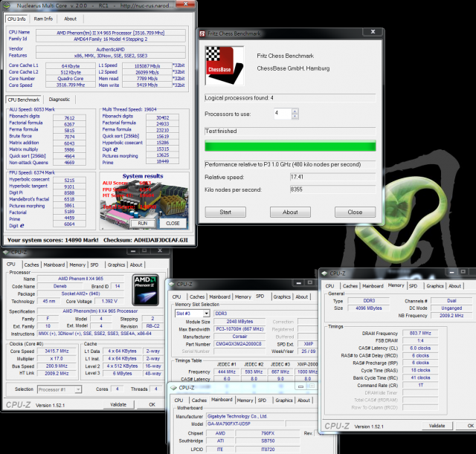Decrease processors to use with down arrow

coord(295,116)
